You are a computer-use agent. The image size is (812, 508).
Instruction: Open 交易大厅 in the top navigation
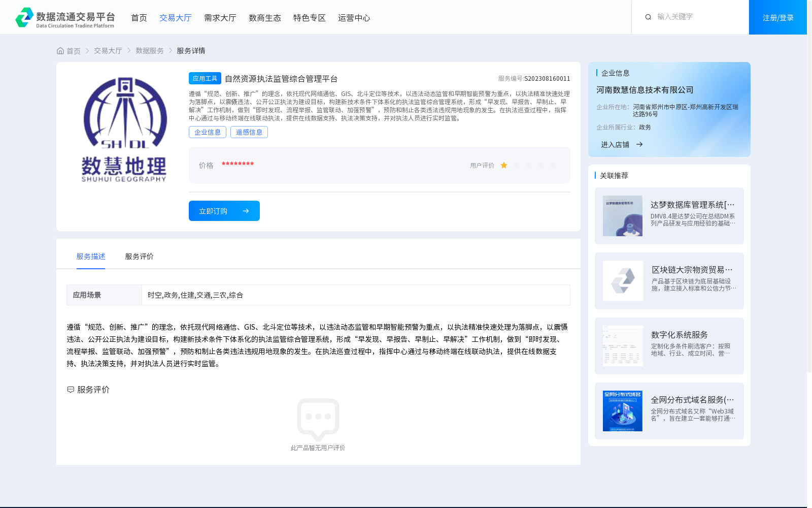click(x=176, y=18)
